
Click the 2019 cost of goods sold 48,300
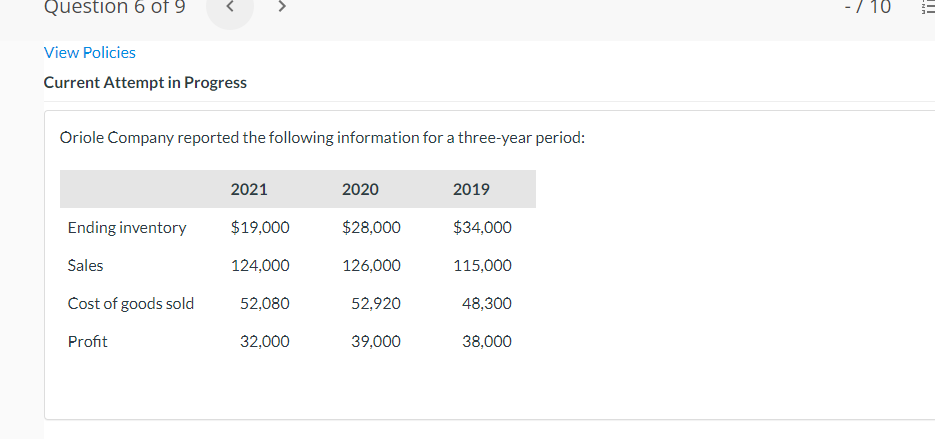click(487, 304)
